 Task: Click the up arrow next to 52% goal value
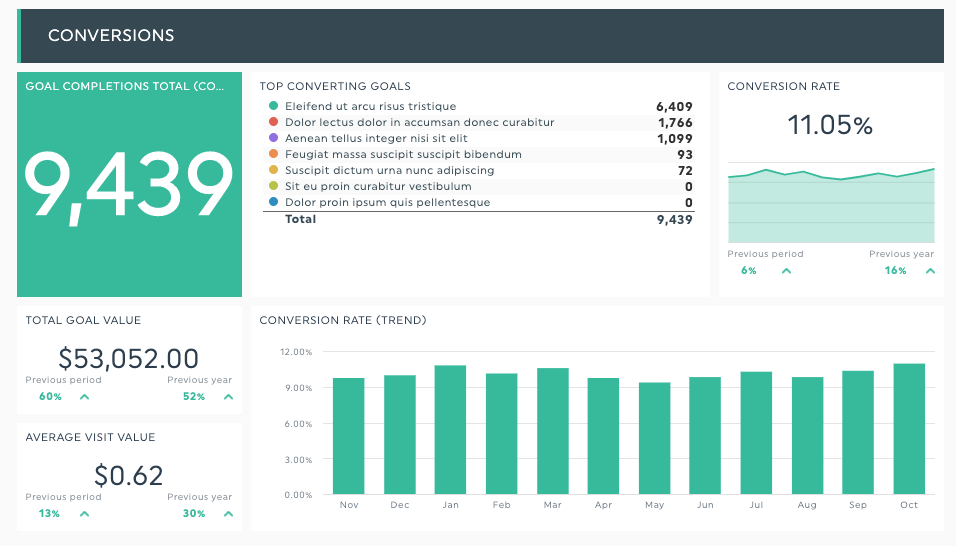click(x=228, y=397)
